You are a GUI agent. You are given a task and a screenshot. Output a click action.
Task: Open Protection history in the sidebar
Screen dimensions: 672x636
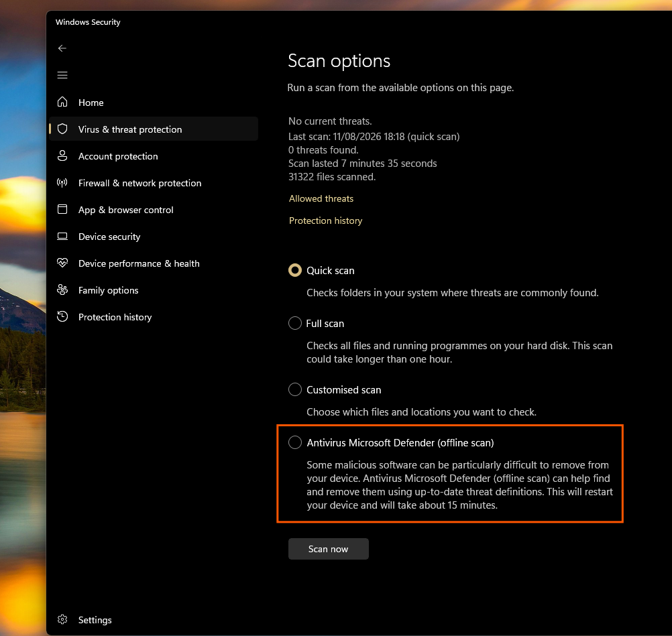click(154, 317)
